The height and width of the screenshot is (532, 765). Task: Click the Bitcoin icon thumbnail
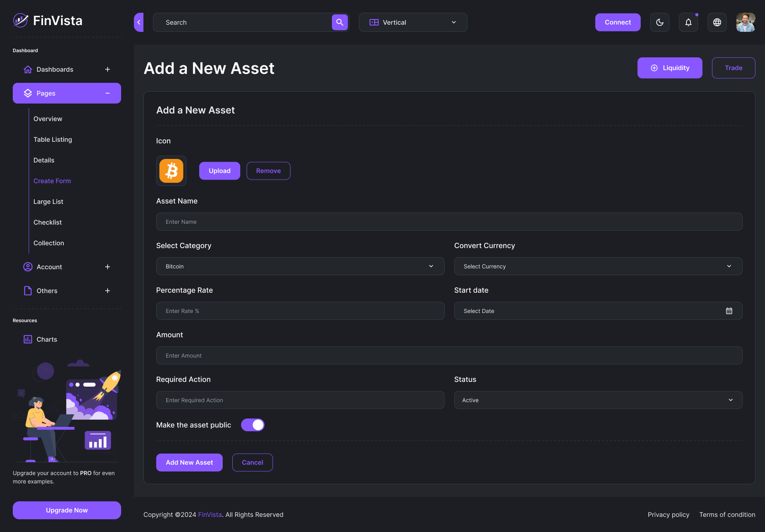[x=171, y=170]
